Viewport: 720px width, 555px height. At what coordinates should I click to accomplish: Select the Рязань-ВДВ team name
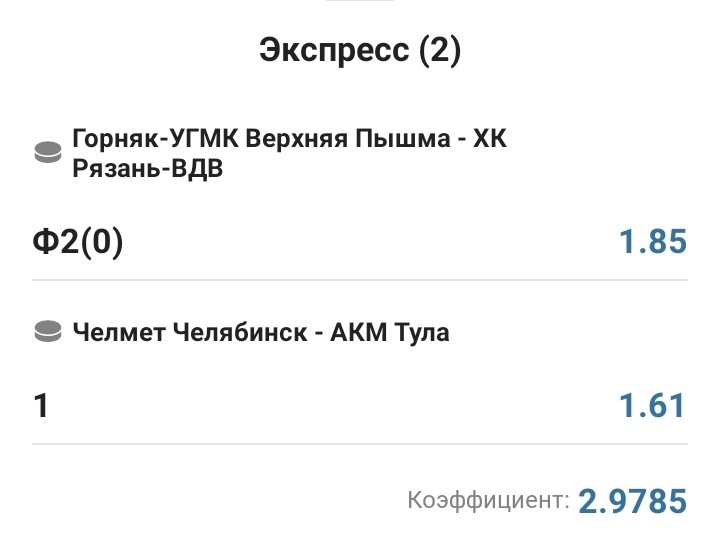pyautogui.click(x=147, y=170)
